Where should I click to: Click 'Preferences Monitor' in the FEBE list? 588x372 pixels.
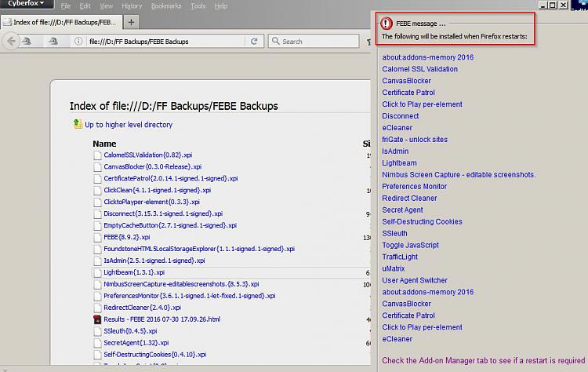coord(415,187)
